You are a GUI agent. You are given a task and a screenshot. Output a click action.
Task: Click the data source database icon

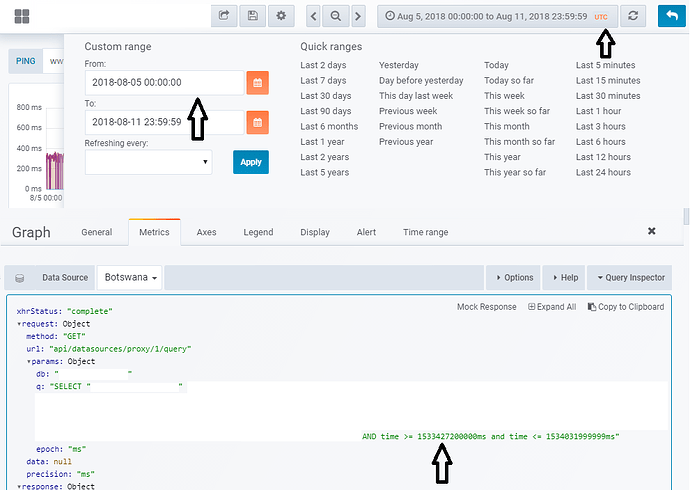(19, 278)
